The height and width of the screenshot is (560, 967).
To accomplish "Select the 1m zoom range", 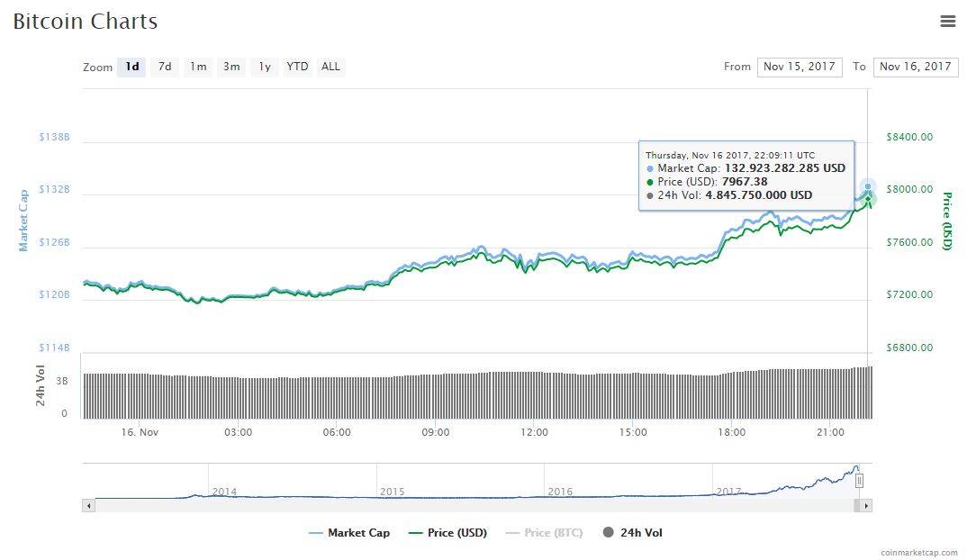I will (x=198, y=67).
